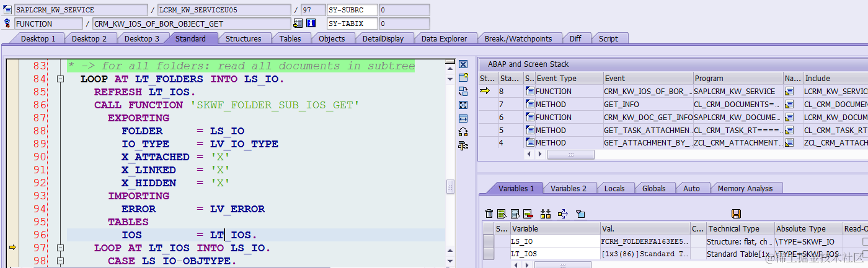Click the SY-SUBRC value field

404,10
